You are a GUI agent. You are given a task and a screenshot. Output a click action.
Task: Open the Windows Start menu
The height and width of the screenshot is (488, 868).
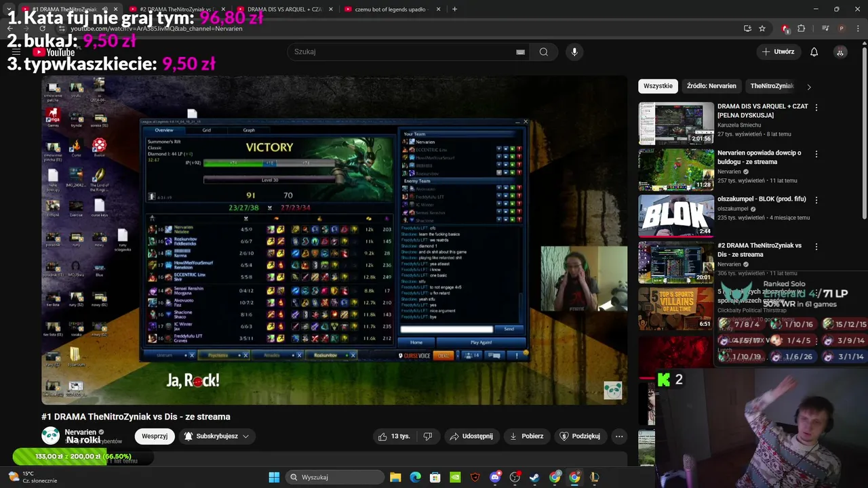[x=274, y=477]
